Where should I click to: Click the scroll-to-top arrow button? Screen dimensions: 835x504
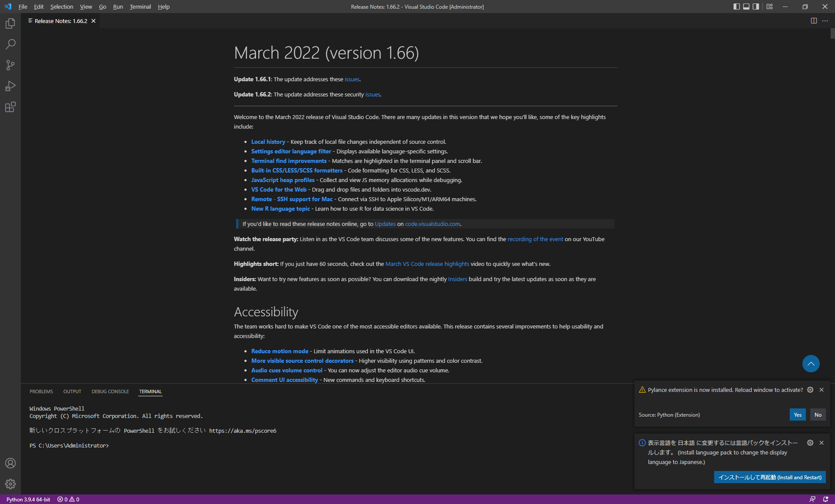coord(810,364)
